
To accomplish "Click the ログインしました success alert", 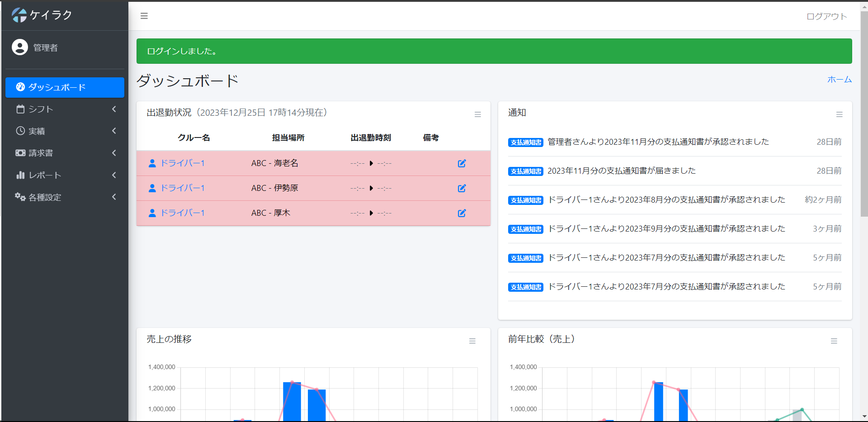I will tap(494, 51).
